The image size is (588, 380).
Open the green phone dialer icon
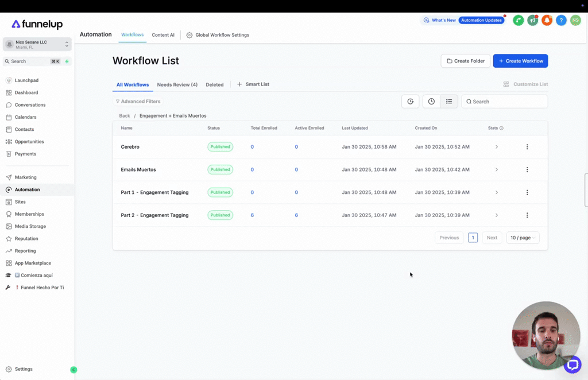519,20
